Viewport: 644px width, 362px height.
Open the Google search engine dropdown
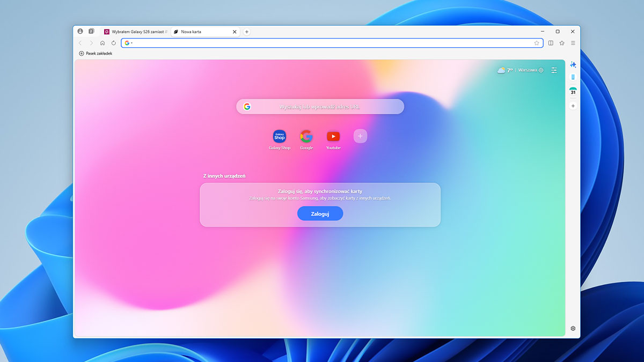click(x=127, y=43)
